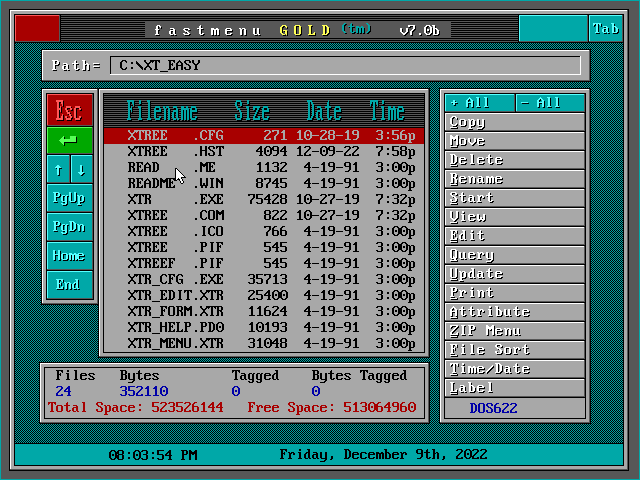This screenshot has height=480, width=640.
Task: Click the PgDn button
Action: point(70,227)
